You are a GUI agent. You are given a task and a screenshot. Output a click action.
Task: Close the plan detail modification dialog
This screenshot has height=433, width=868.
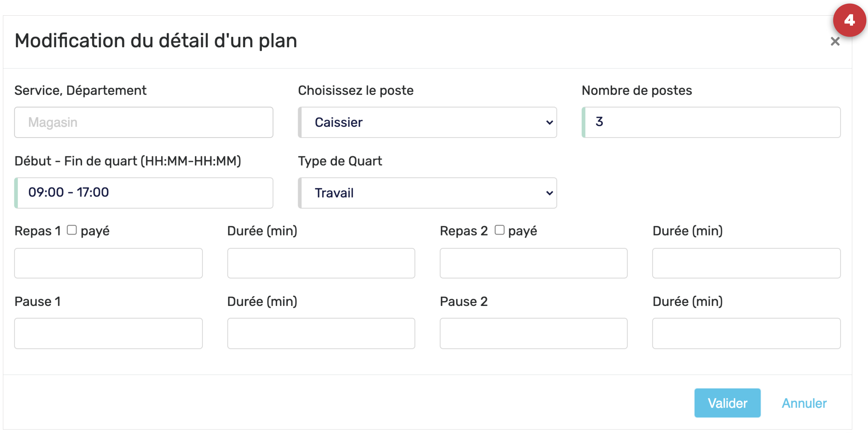(835, 42)
